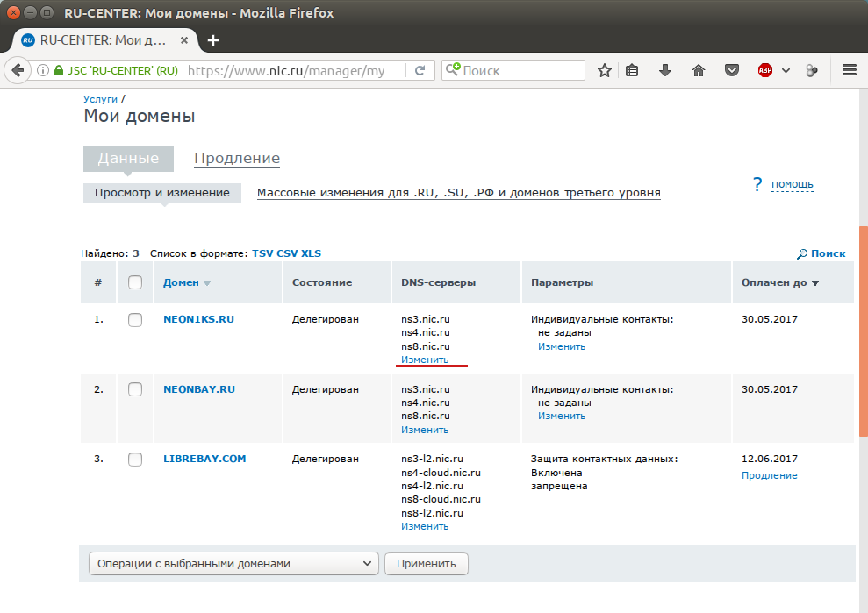Reload the page with refresh icon
Screen dimensions: 868x613
[x=420, y=70]
